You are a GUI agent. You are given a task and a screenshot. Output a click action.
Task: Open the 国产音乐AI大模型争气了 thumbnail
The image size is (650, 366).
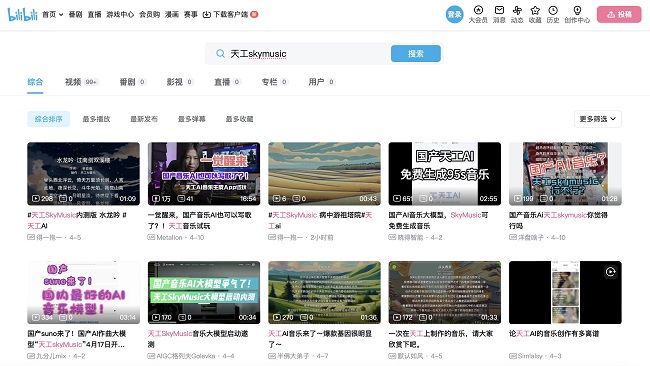(x=204, y=292)
